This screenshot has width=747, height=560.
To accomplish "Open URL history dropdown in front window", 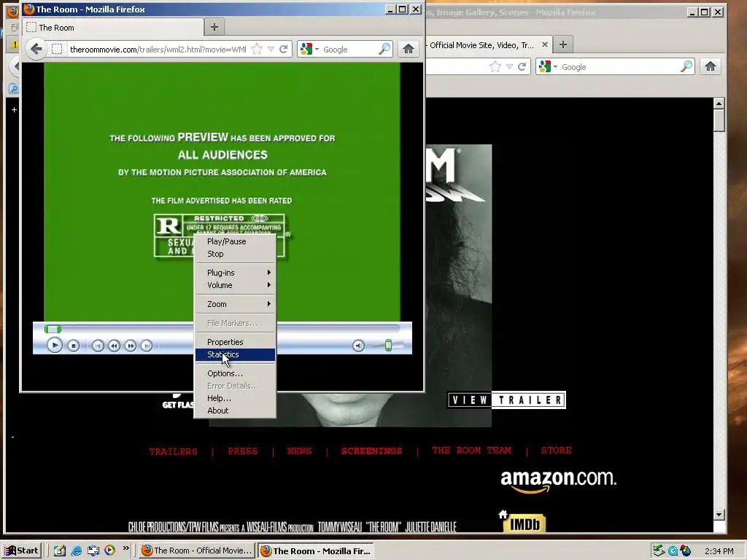I will [x=271, y=49].
